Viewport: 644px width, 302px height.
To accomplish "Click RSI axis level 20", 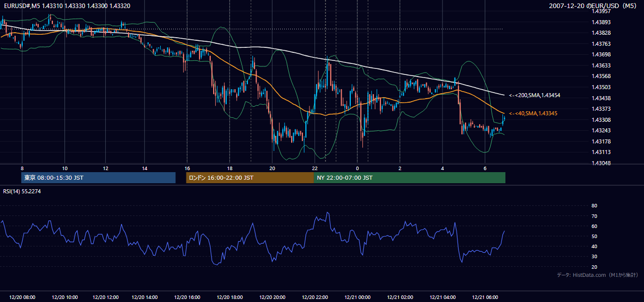I will pyautogui.click(x=594, y=267).
